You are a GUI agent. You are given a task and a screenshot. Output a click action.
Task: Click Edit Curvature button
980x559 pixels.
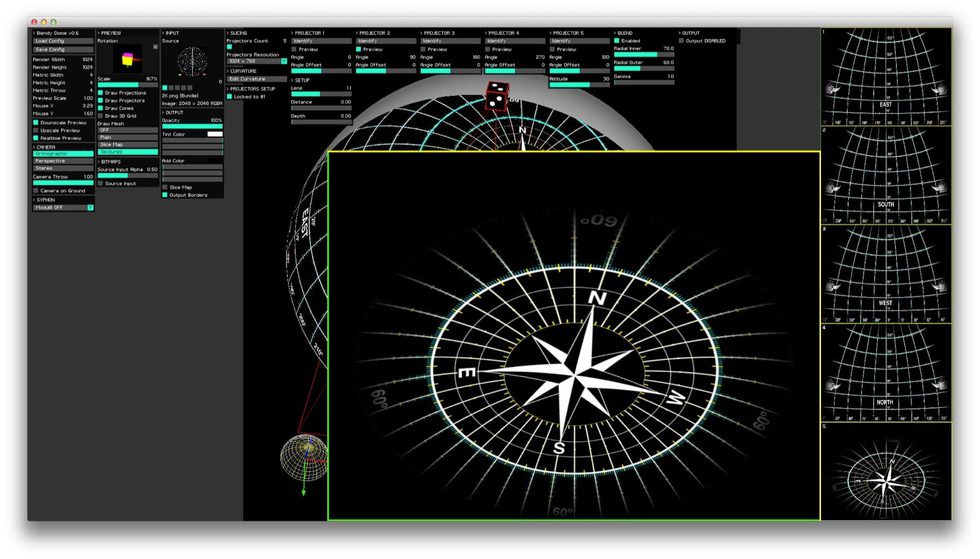pyautogui.click(x=256, y=79)
